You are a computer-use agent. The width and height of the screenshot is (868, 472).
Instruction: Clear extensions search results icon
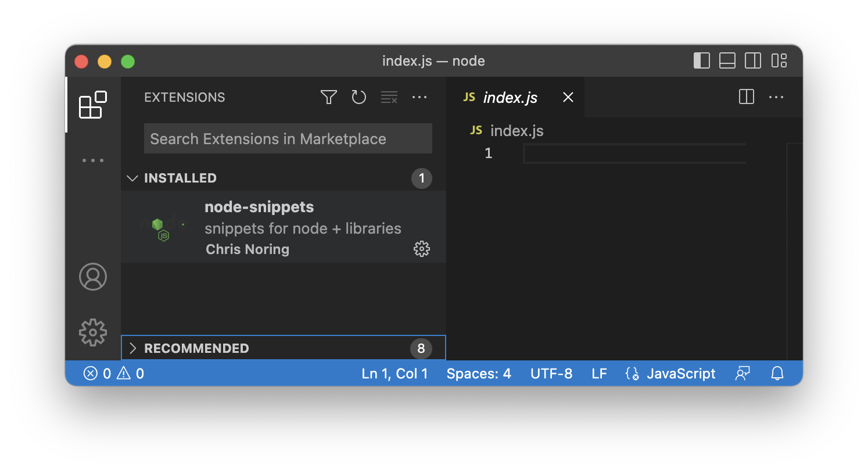[389, 97]
